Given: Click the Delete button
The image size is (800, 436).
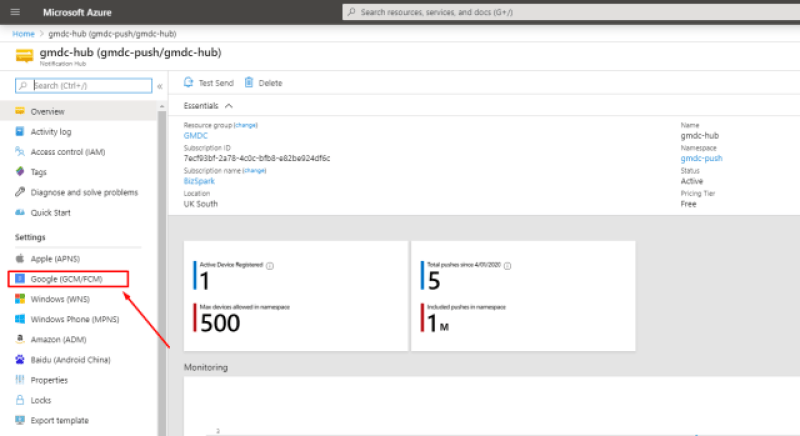Looking at the screenshot, I should tap(263, 83).
